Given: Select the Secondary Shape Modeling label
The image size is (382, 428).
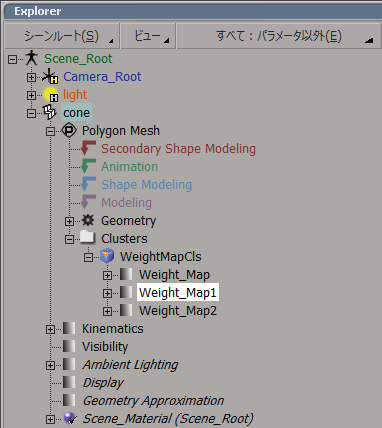Looking at the screenshot, I should coord(178,149).
